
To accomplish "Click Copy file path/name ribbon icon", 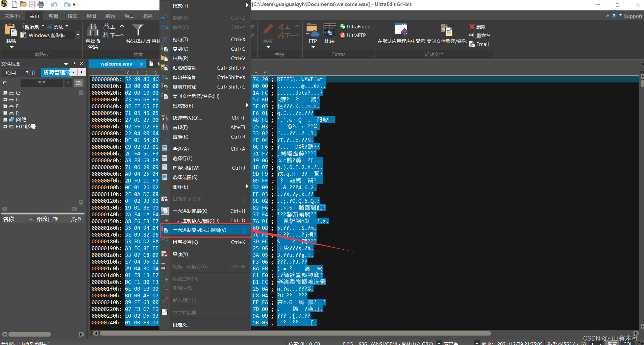I will click(446, 30).
